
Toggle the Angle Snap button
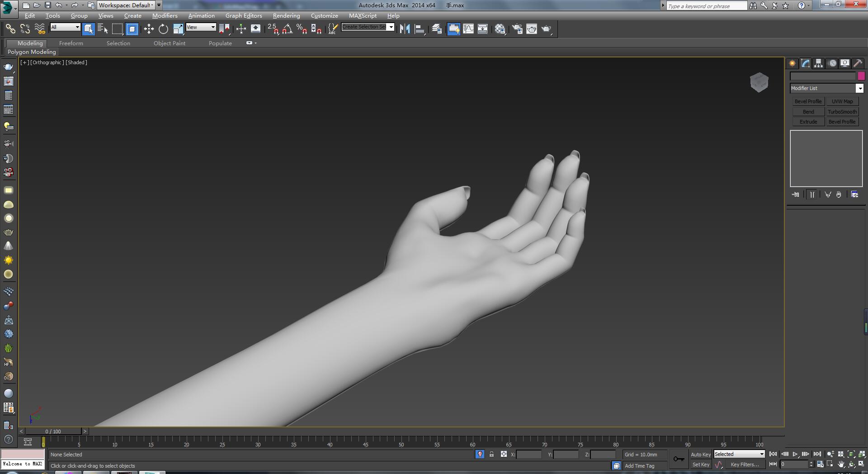(x=287, y=29)
